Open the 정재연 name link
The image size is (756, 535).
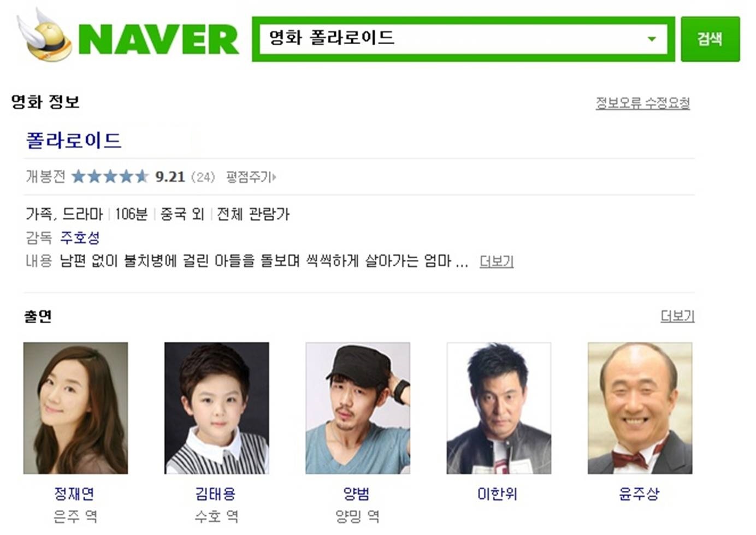click(x=74, y=494)
